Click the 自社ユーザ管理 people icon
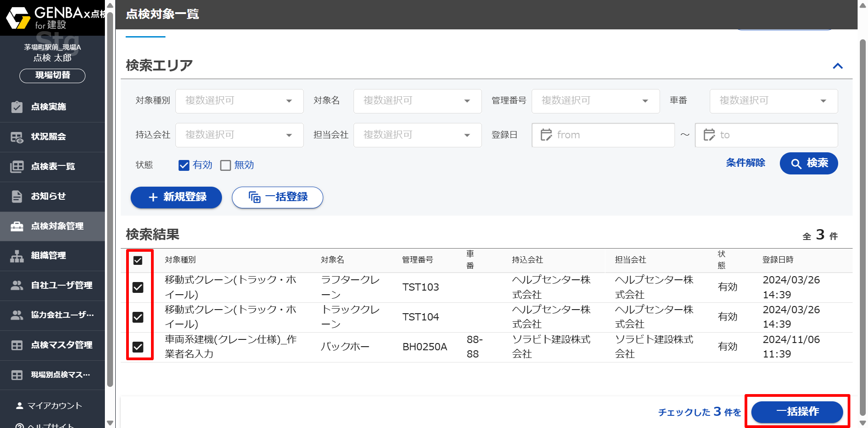This screenshot has width=868, height=428. coord(17,286)
